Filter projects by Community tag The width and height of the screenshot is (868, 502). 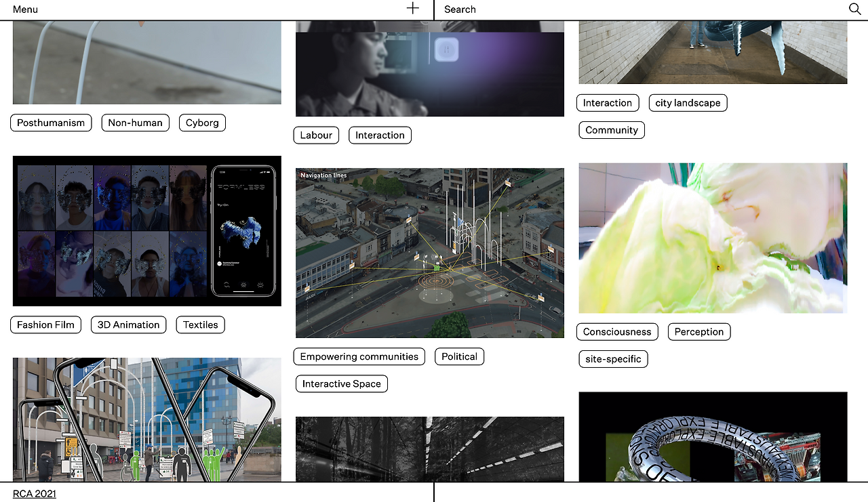(612, 130)
